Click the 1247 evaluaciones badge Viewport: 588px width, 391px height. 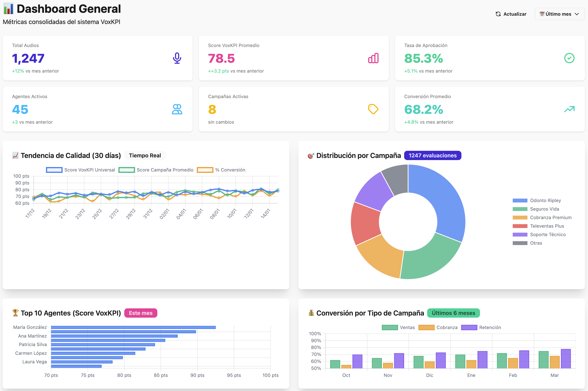click(433, 155)
